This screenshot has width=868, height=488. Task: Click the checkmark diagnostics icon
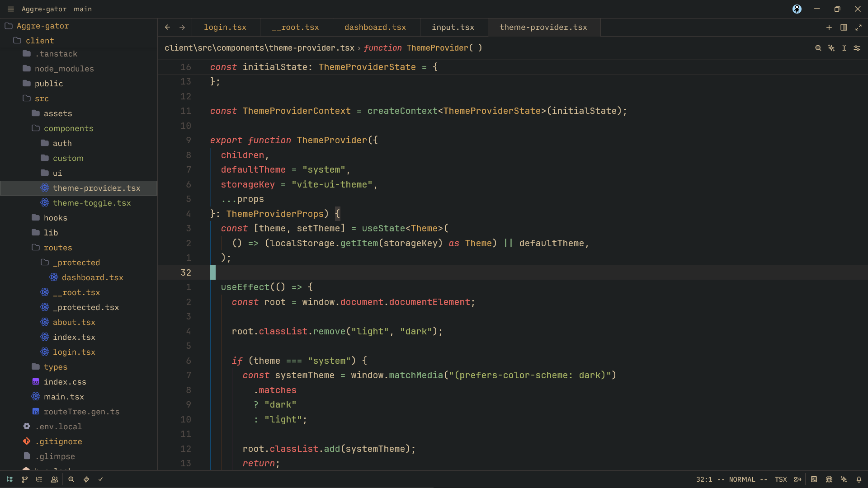(101, 479)
